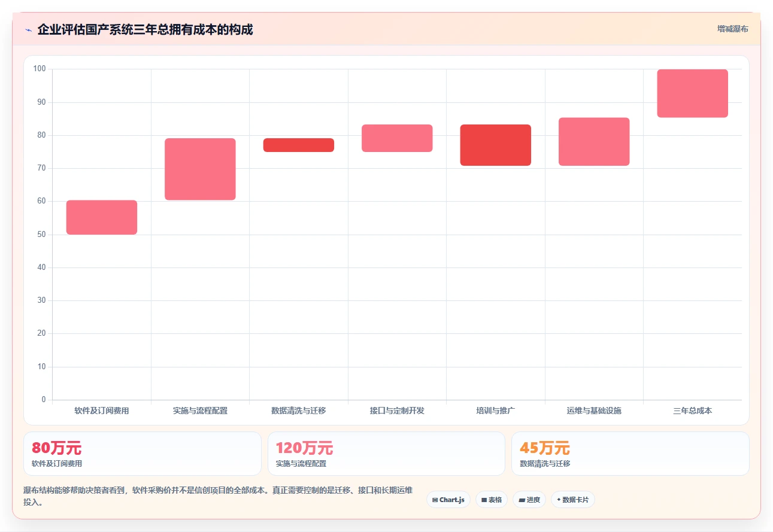
Task: Open the 120万元 implementation cost card
Action: point(386,454)
